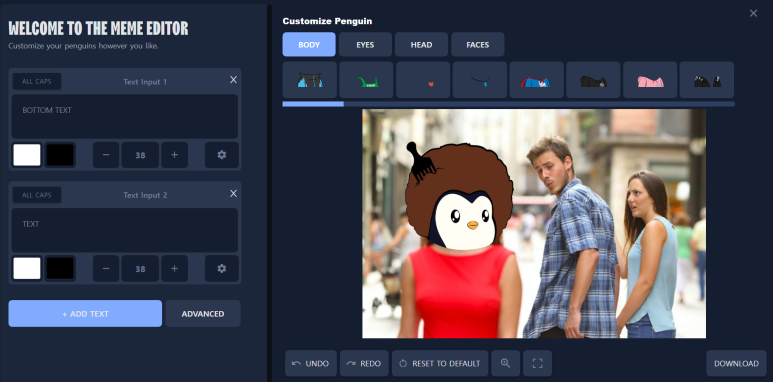773x382 pixels.
Task: Increase font size of Text Input 1
Action: tap(175, 155)
